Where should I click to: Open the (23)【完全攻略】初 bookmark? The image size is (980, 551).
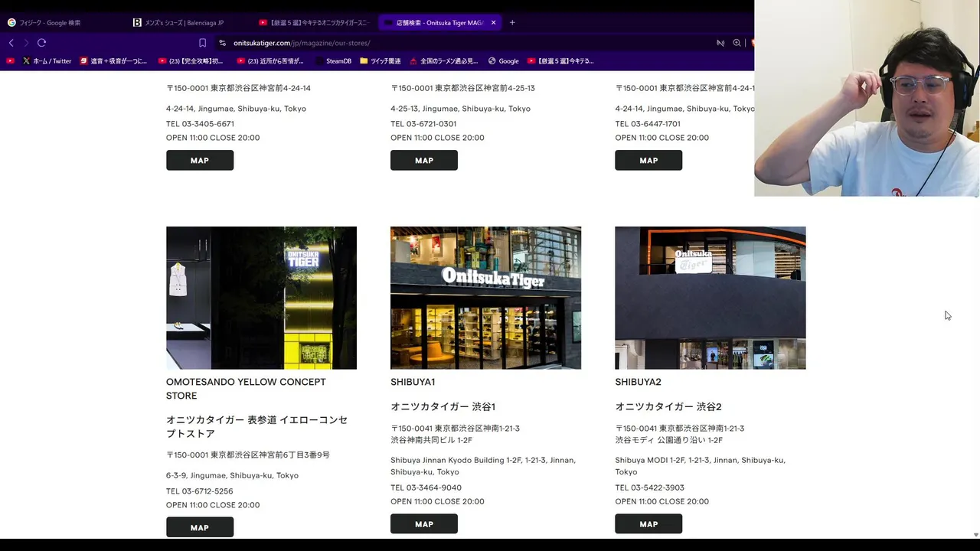point(191,60)
